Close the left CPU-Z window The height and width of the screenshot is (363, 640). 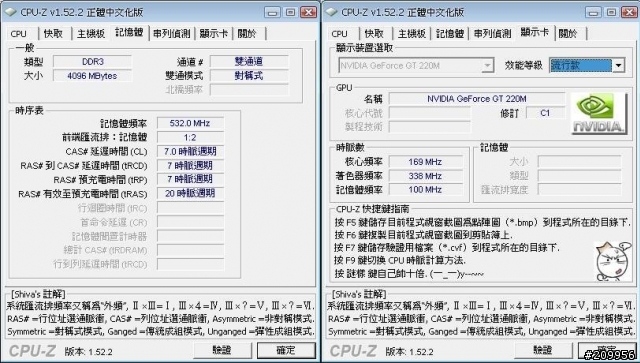tap(309, 12)
